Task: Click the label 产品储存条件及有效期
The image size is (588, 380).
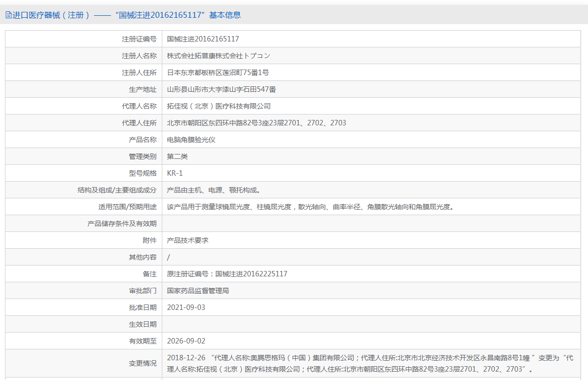Action: (122, 224)
